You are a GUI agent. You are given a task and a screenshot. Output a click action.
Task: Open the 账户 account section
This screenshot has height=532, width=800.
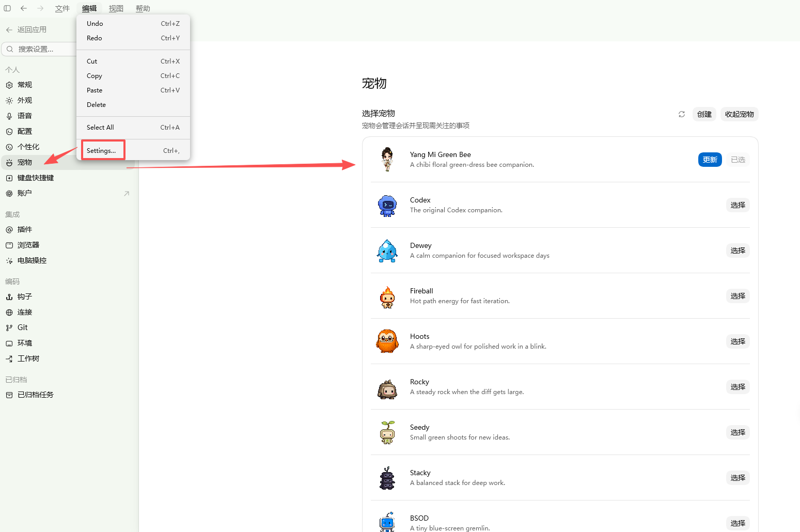point(68,193)
